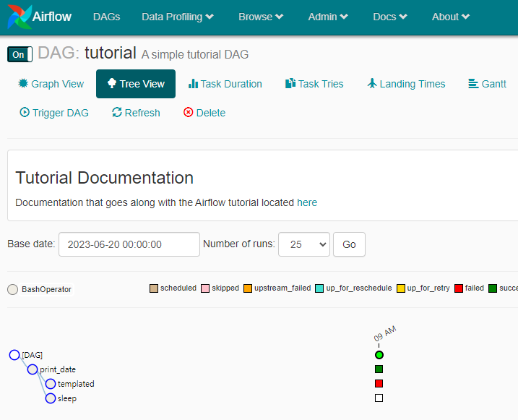
Task: Toggle the DAG On switch
Action: pyautogui.click(x=20, y=54)
